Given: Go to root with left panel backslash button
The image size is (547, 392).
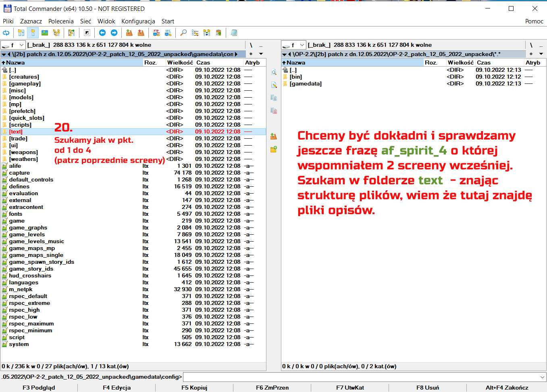Looking at the screenshot, I should tap(251, 45).
